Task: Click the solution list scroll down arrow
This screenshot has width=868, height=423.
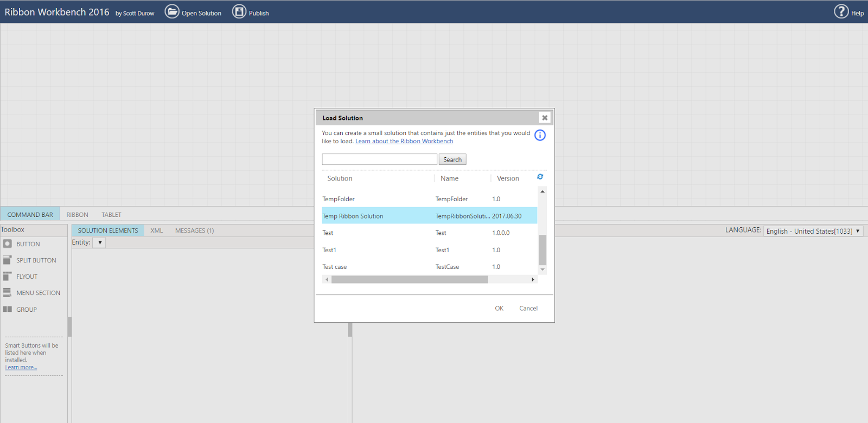Action: pyautogui.click(x=542, y=270)
